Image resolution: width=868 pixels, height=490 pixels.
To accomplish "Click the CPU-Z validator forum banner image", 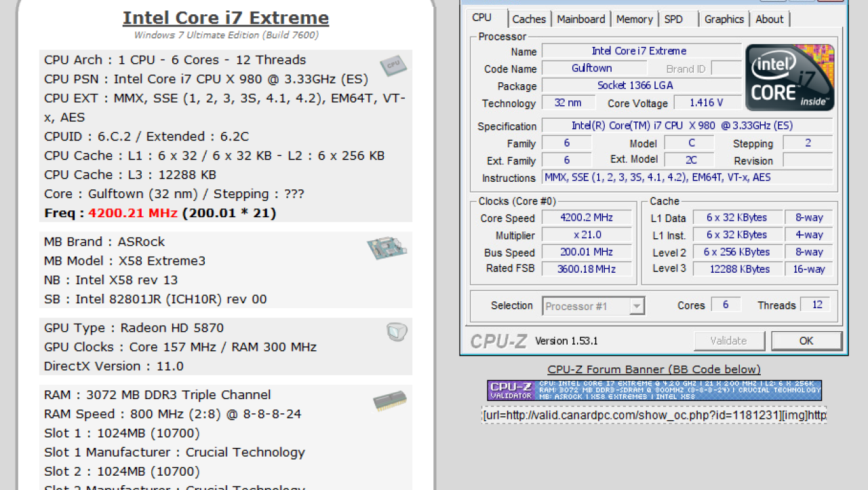I will 654,390.
